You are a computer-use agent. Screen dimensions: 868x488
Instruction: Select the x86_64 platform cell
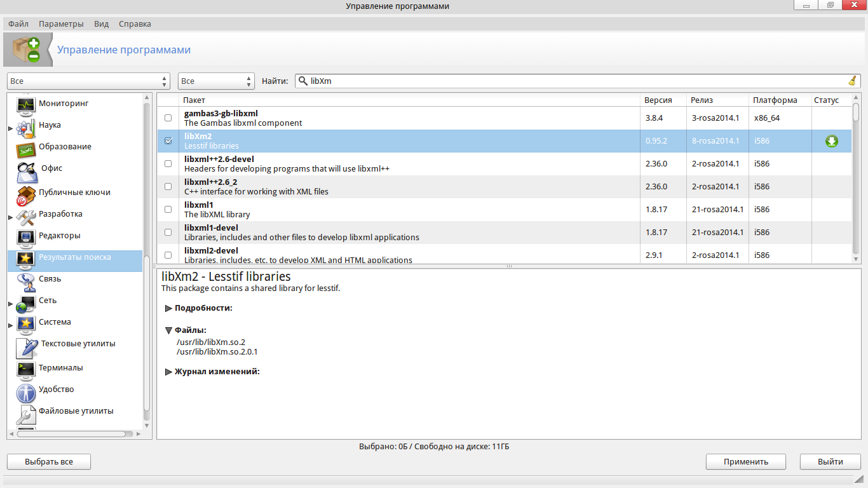(767, 118)
